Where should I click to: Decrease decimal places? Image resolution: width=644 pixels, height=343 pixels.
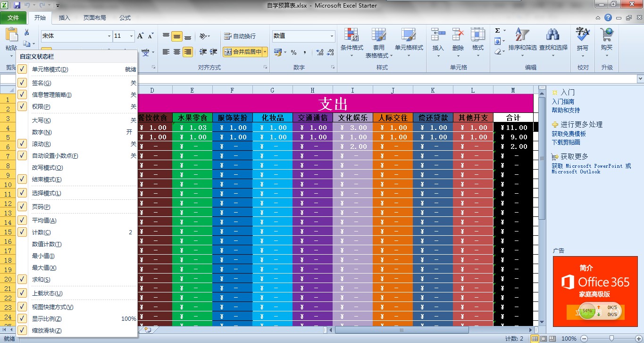[330, 52]
